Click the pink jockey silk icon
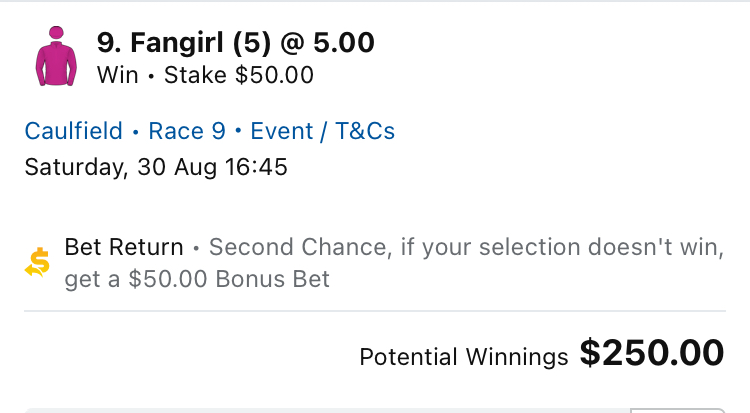The width and height of the screenshot is (750, 413). coord(56,56)
